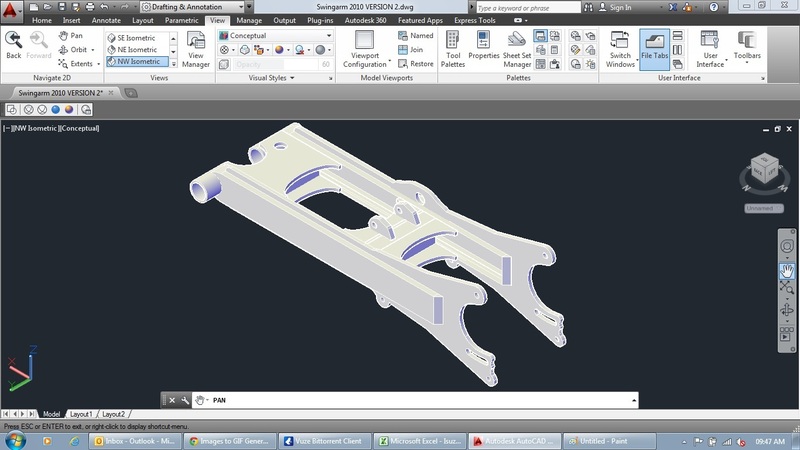Select NW Isometric view
This screenshot has height=450, width=800.
click(x=138, y=61)
